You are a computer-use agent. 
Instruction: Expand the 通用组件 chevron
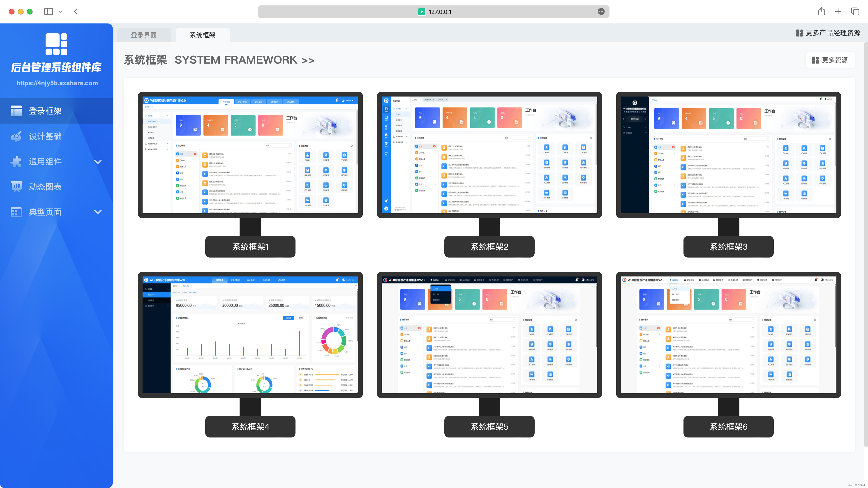(x=98, y=162)
